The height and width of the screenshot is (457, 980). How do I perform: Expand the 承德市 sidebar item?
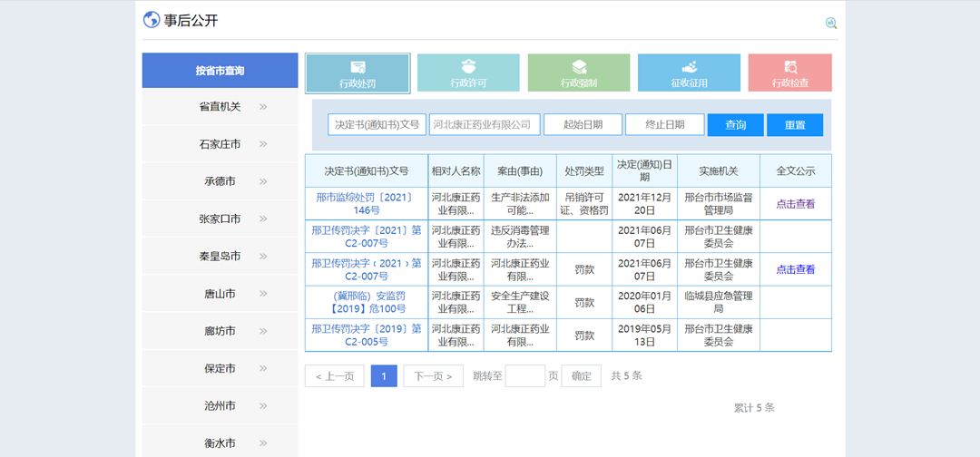[220, 181]
